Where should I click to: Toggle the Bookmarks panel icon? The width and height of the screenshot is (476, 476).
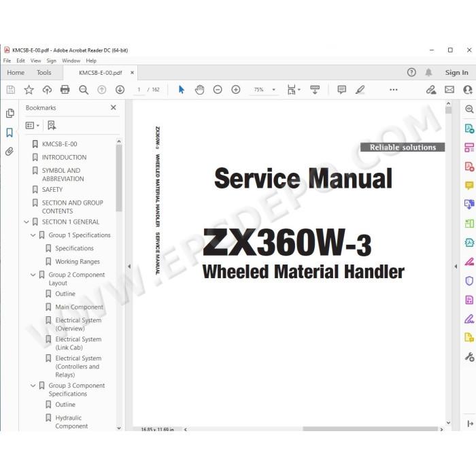[x=10, y=133]
